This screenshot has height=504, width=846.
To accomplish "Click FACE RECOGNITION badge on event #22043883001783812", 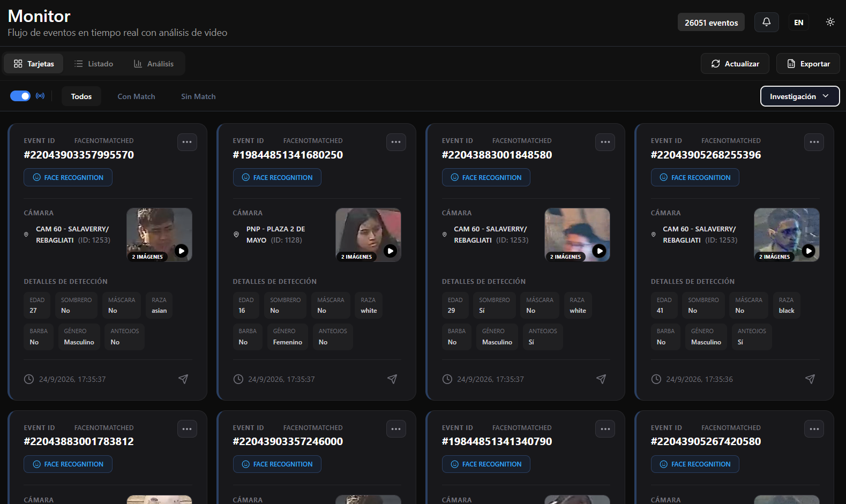I will 68,464.
